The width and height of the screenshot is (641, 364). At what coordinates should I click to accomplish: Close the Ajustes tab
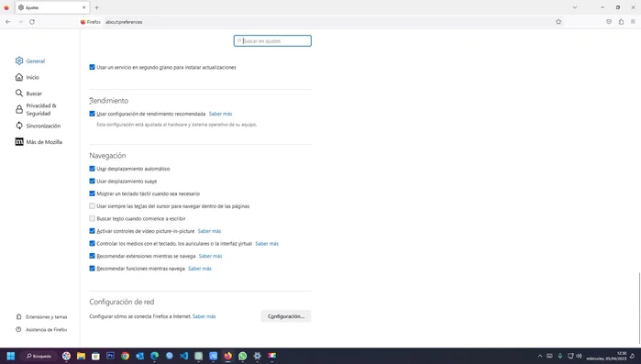click(83, 7)
